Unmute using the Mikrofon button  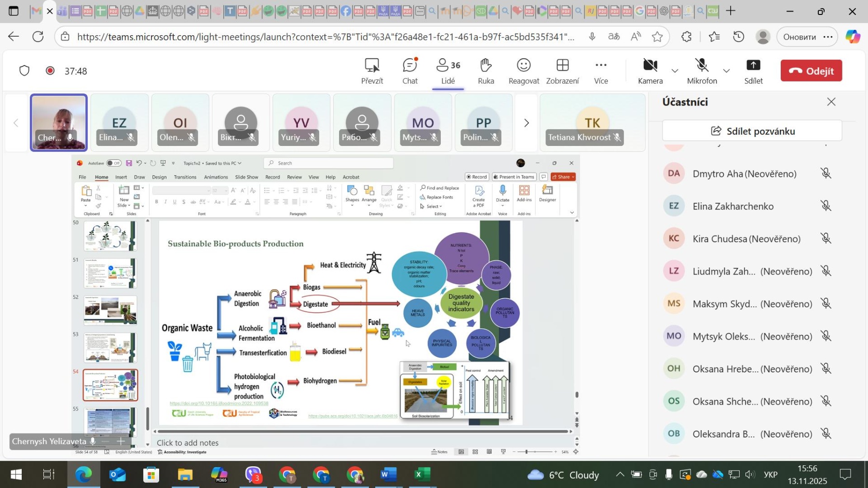tap(702, 71)
